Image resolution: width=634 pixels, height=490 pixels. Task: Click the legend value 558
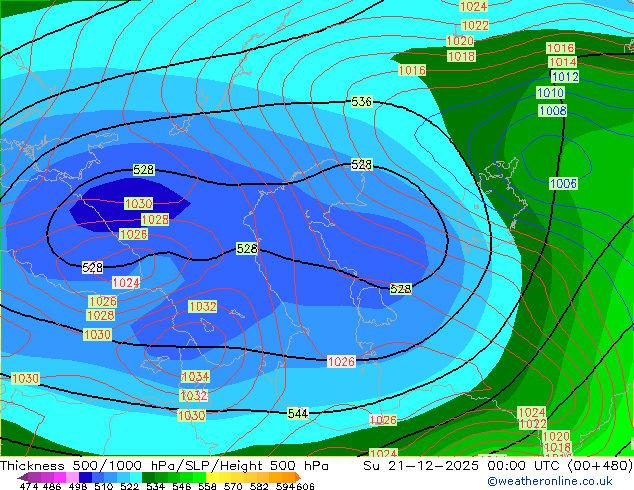point(207,486)
